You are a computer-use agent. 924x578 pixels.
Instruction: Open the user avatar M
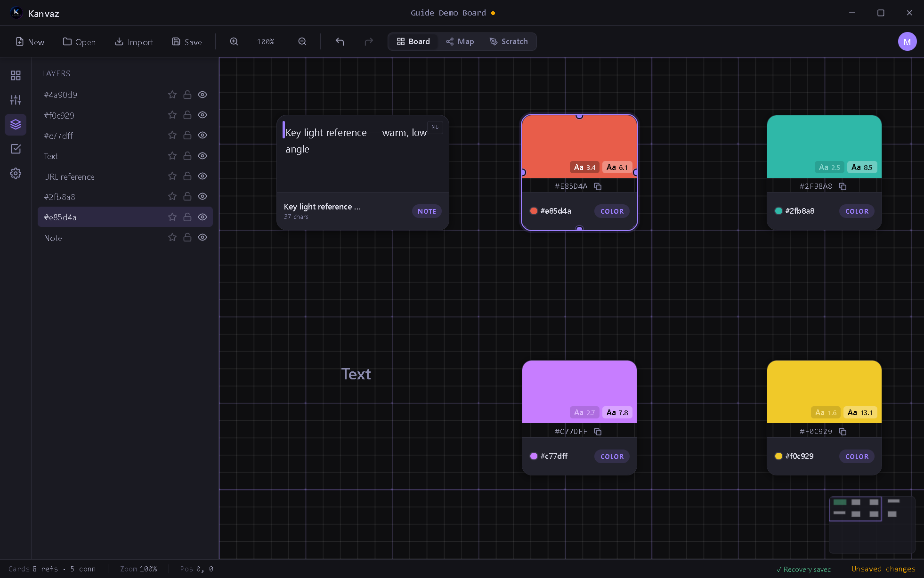907,41
